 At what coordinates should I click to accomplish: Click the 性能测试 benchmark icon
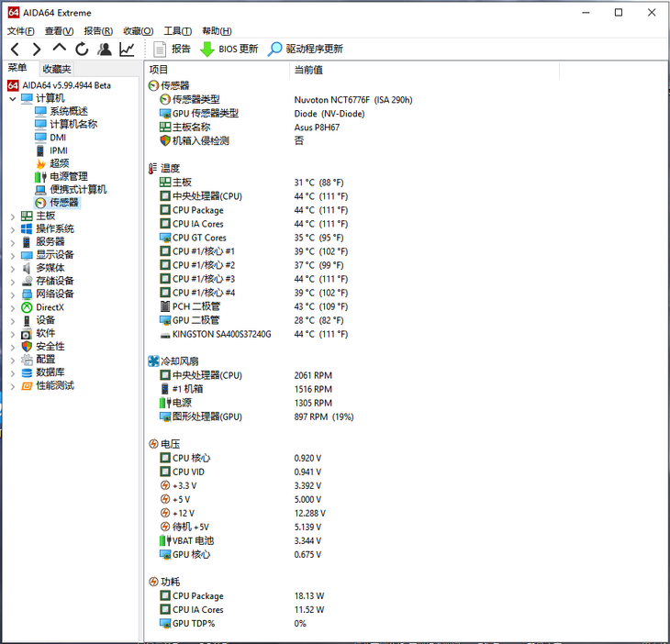click(27, 386)
